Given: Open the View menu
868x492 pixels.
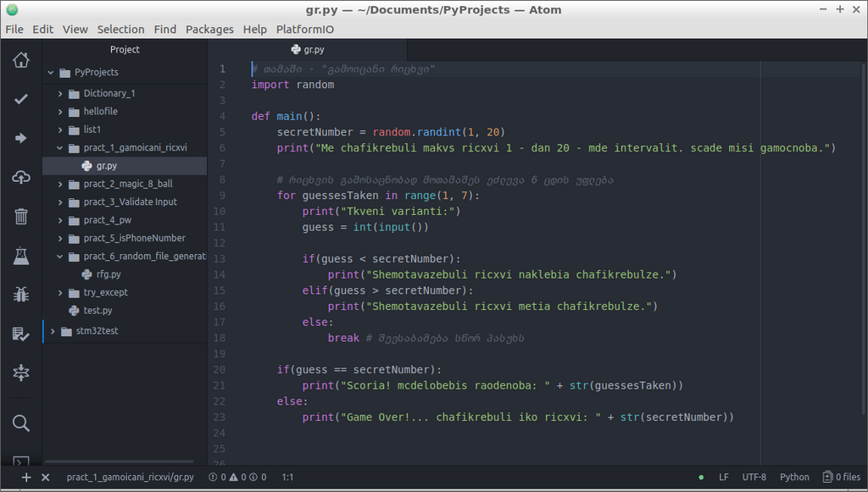Looking at the screenshot, I should click(75, 30).
